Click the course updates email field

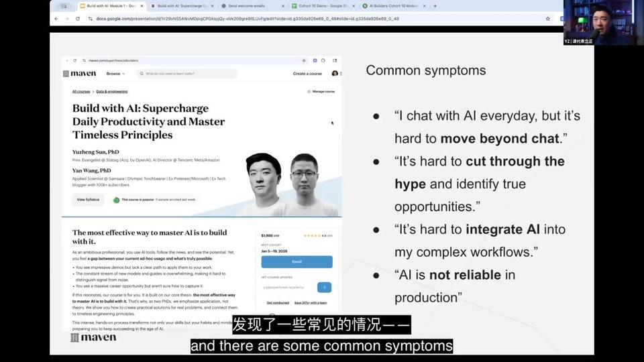point(288,288)
